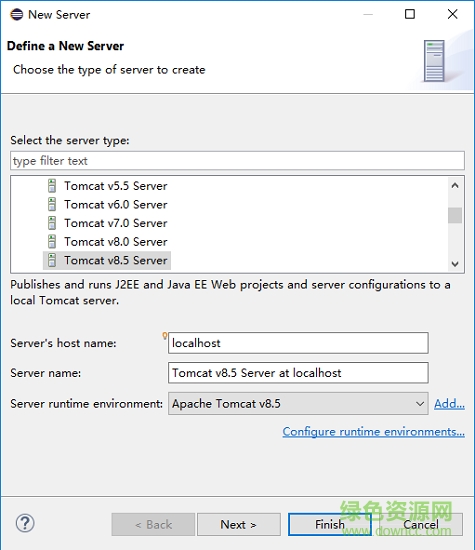Click the Tomcat v6.0 Server icon

[52, 204]
